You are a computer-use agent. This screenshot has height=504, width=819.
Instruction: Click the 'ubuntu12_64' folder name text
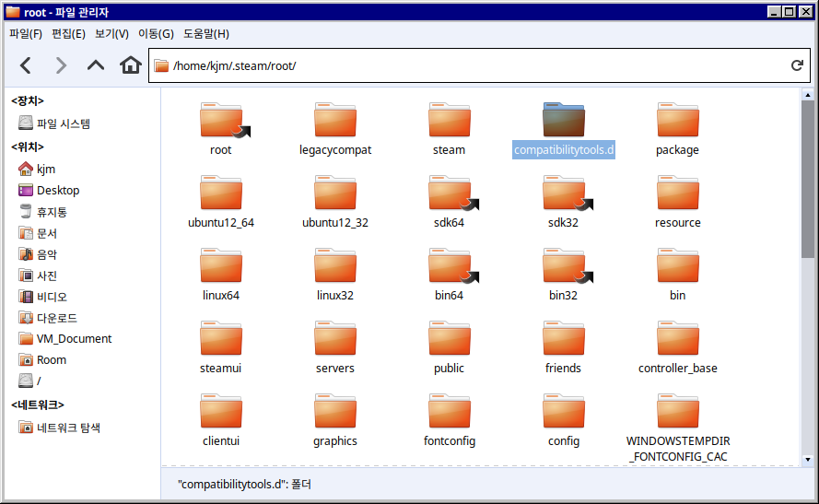point(221,222)
